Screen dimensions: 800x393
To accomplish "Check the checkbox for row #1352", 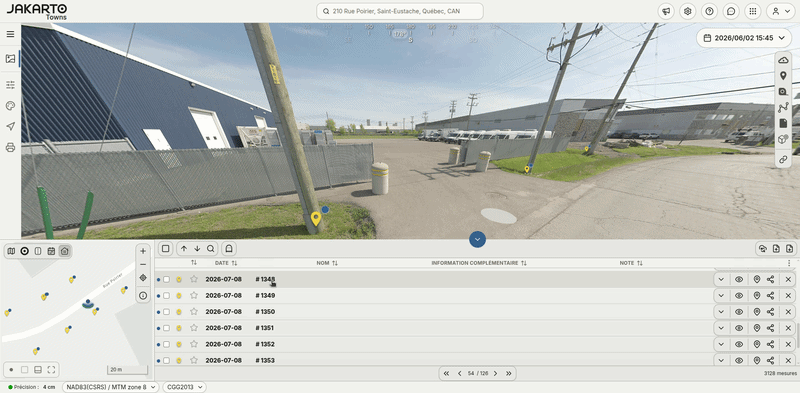I will (166, 345).
